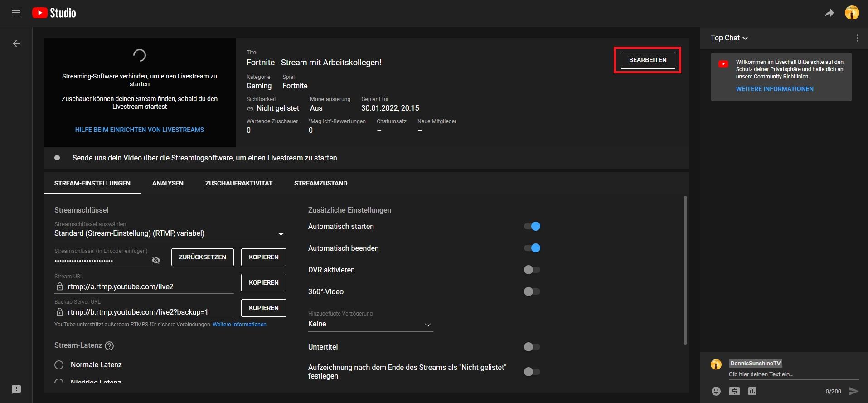Click the DennisSunshineTV chat avatar

[716, 364]
